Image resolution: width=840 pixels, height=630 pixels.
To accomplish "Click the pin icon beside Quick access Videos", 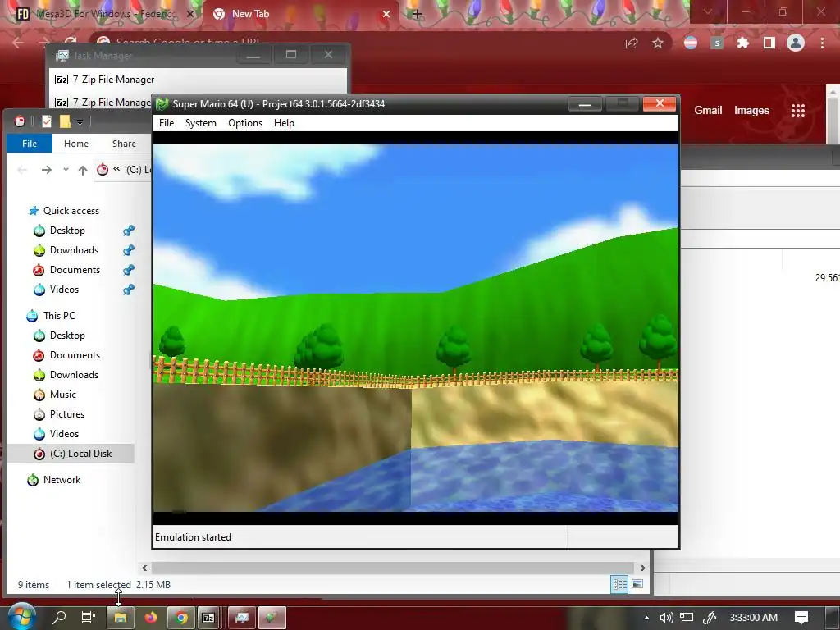I will click(129, 290).
